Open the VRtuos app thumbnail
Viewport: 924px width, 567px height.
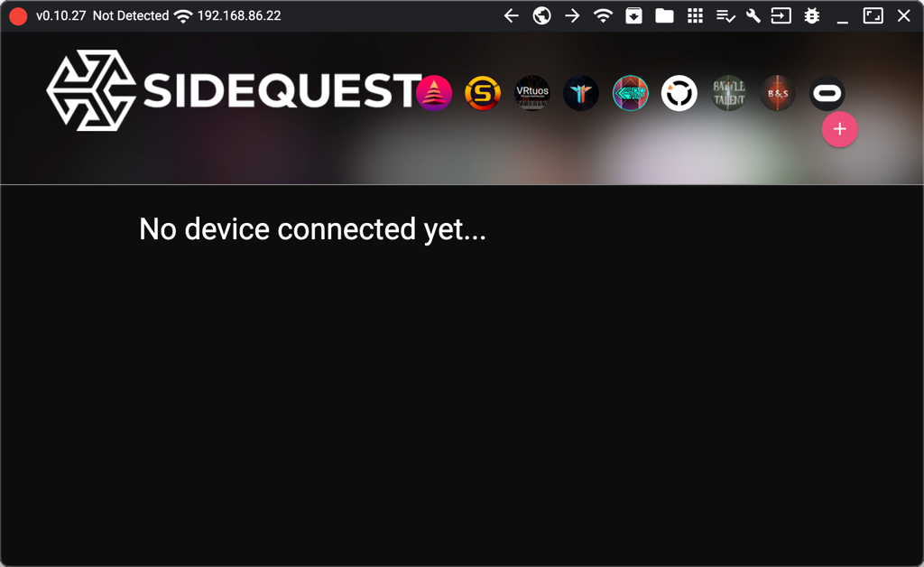click(532, 92)
